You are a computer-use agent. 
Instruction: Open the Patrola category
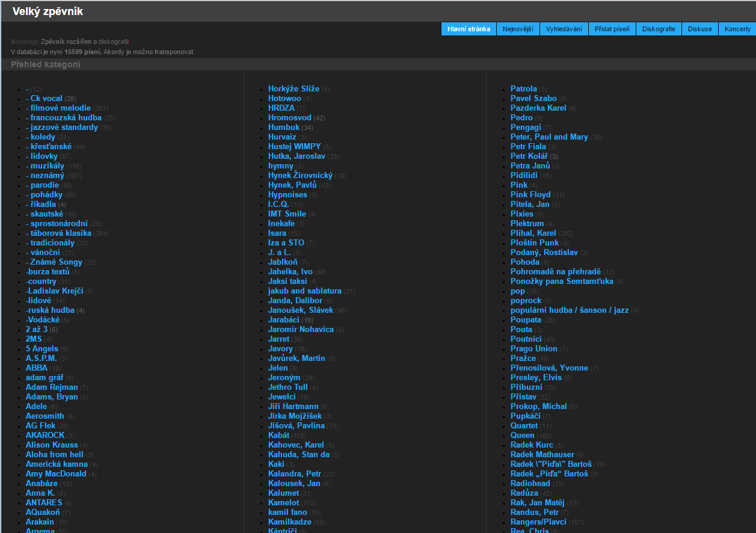[524, 89]
